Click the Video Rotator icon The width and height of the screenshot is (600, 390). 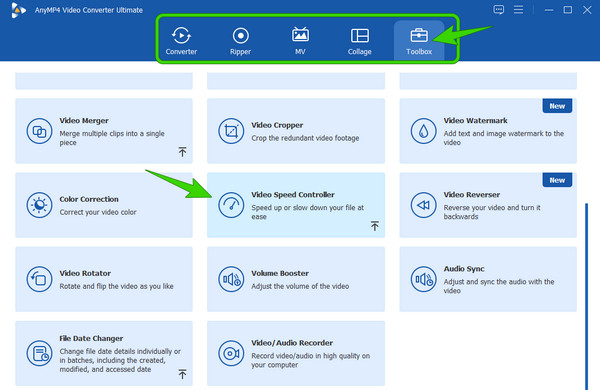[39, 279]
